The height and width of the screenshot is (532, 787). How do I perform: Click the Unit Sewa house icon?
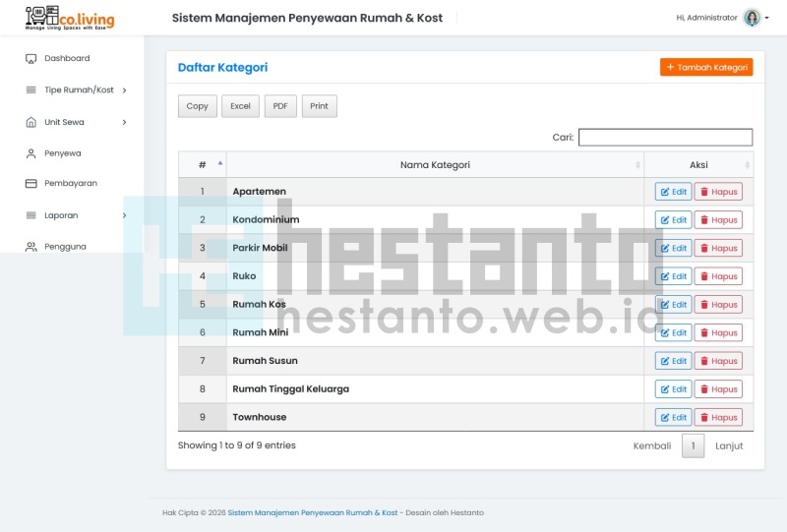coord(31,122)
